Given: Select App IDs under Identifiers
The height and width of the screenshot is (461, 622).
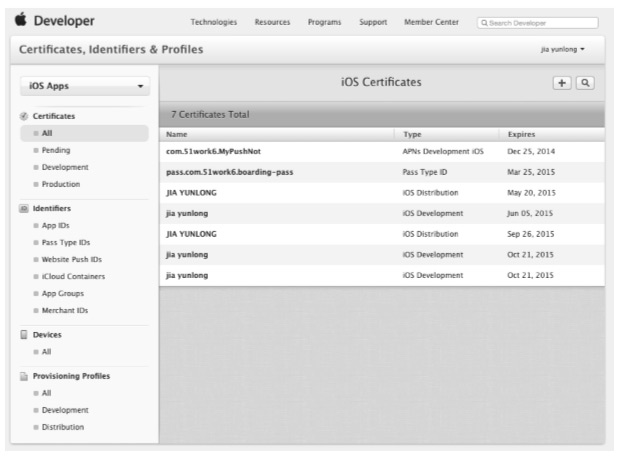Looking at the screenshot, I should tap(57, 226).
